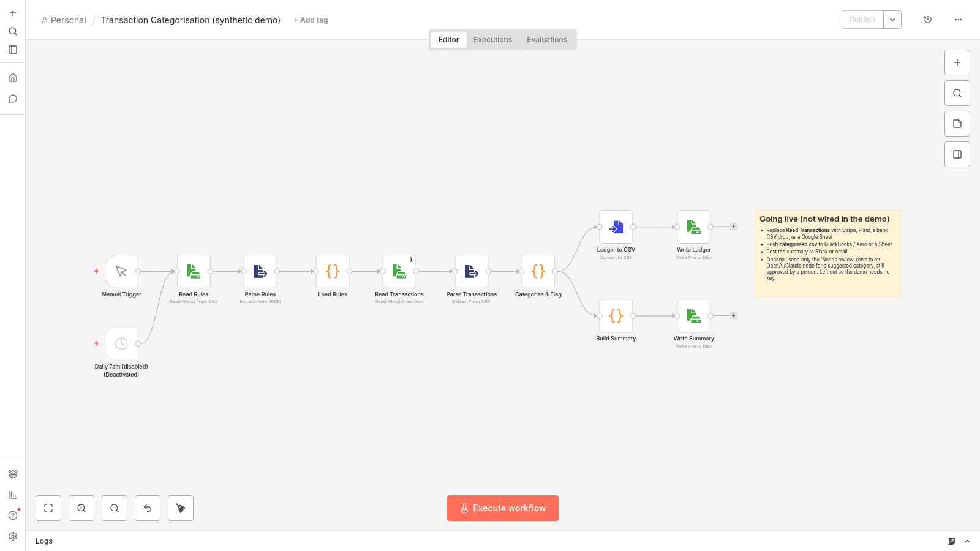Zoom in on the canvas
Image resolution: width=980 pixels, height=551 pixels.
[81, 508]
